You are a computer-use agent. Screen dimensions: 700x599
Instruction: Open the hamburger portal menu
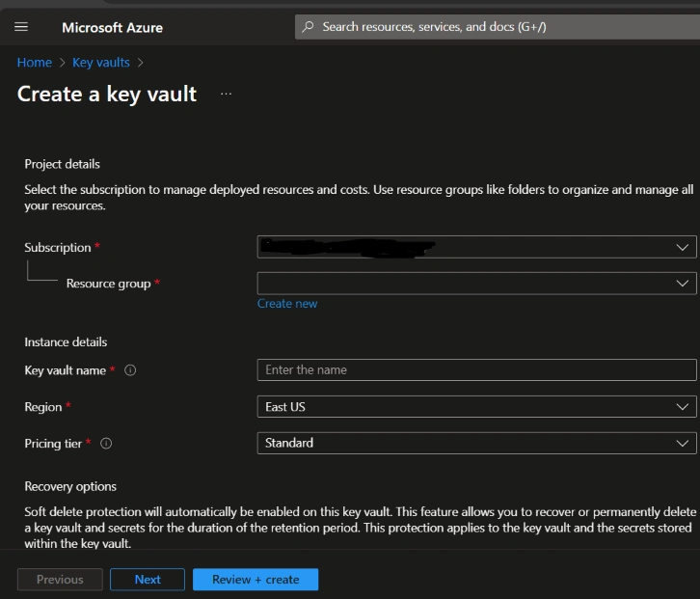(x=21, y=27)
